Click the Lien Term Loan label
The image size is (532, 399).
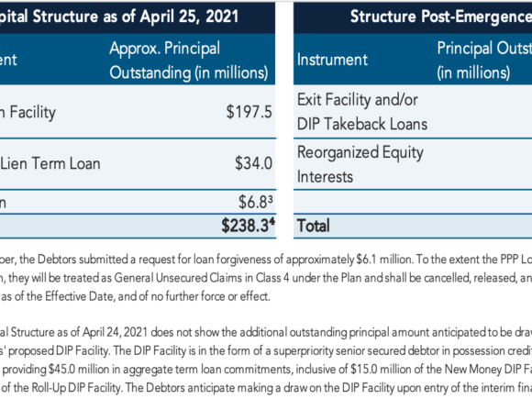tap(50, 163)
